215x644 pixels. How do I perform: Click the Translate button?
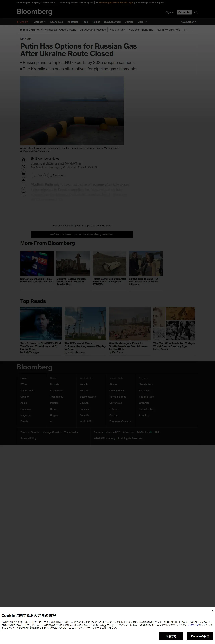(56, 175)
